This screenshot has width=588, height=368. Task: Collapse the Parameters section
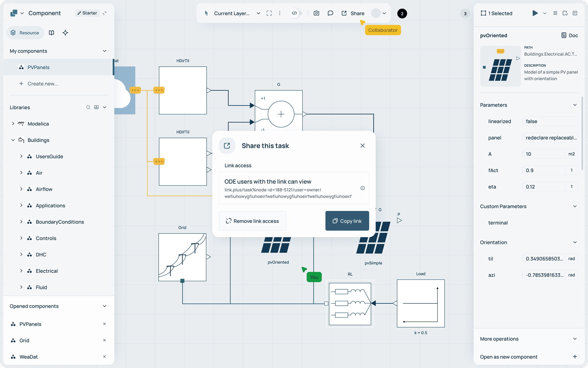pyautogui.click(x=575, y=105)
